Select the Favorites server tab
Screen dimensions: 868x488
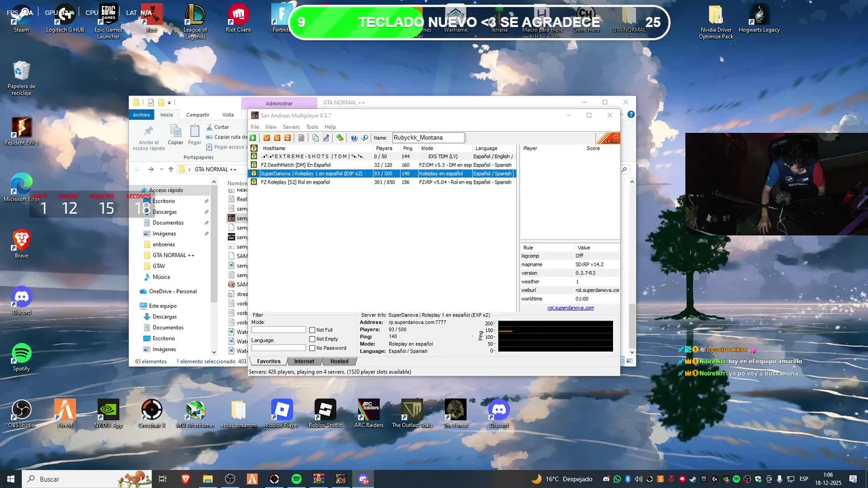(269, 361)
